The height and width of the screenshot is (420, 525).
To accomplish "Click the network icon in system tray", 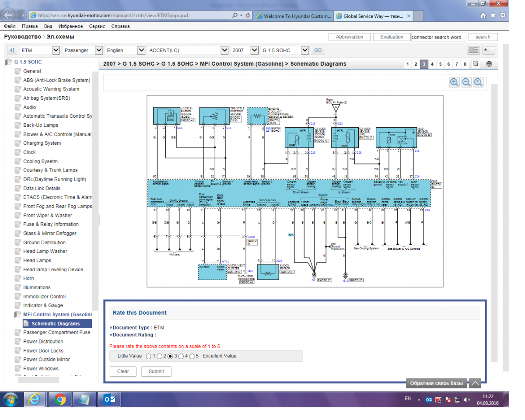I will click(x=458, y=399).
